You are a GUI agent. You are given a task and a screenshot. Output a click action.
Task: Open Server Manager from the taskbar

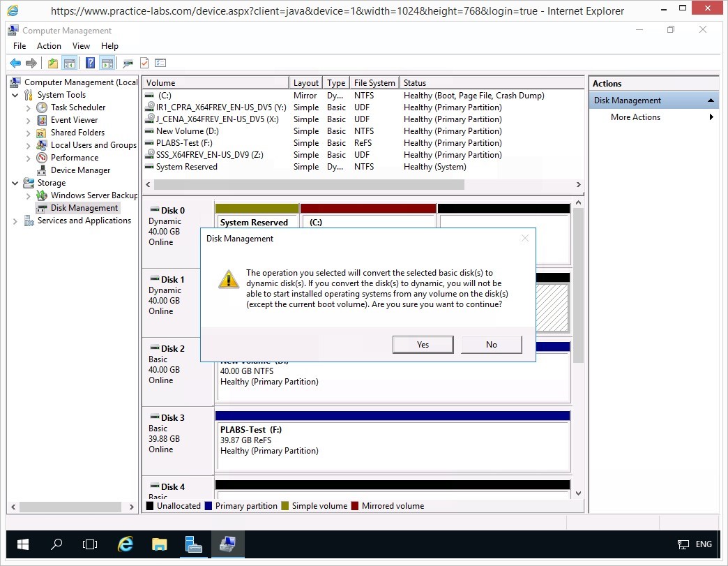point(193,544)
